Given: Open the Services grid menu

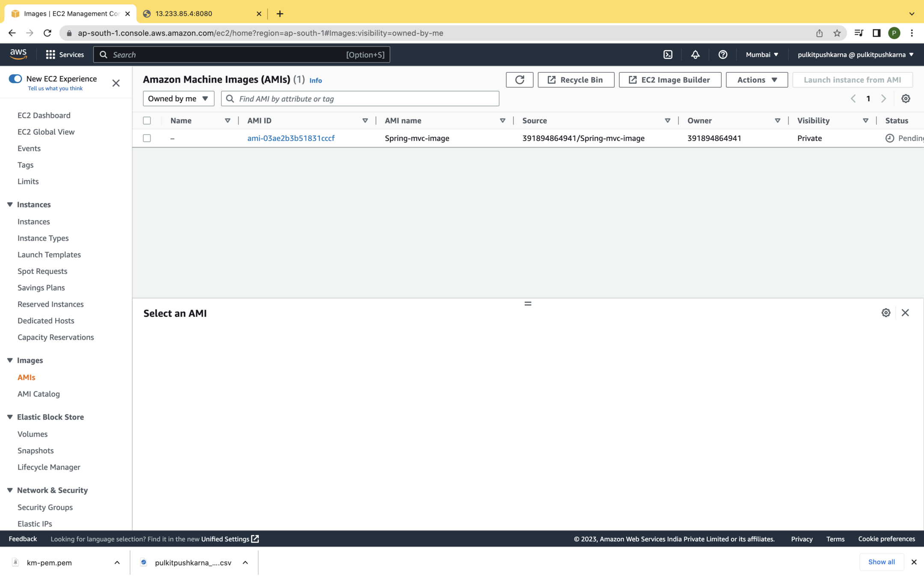Looking at the screenshot, I should tap(65, 54).
